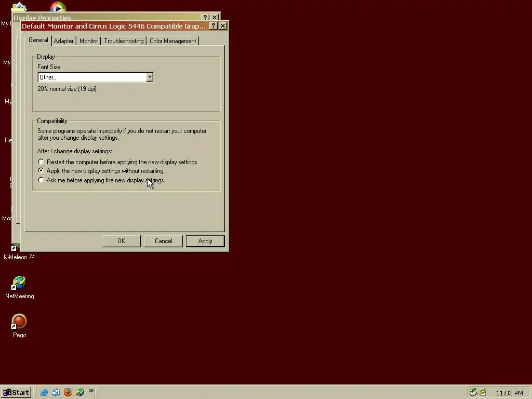Image resolution: width=532 pixels, height=399 pixels.
Task: Open the Color Management tab
Action: coord(172,41)
